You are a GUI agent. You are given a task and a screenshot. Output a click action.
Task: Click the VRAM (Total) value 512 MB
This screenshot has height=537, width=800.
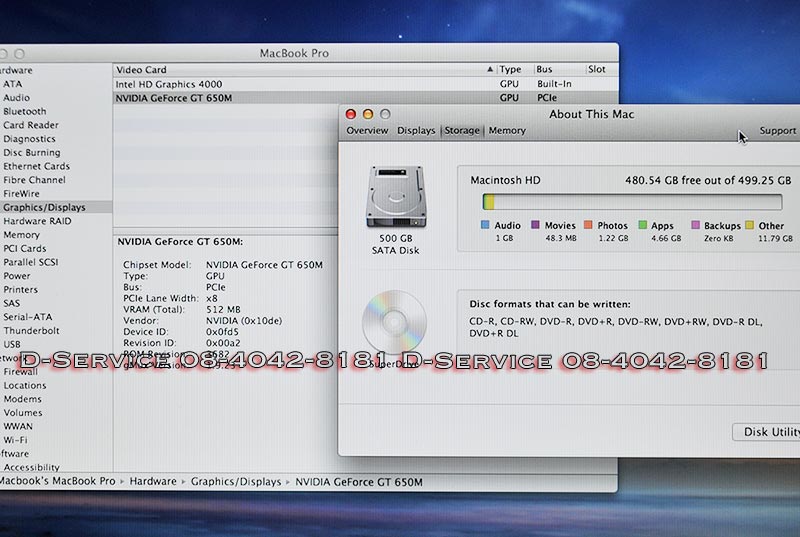coord(223,310)
